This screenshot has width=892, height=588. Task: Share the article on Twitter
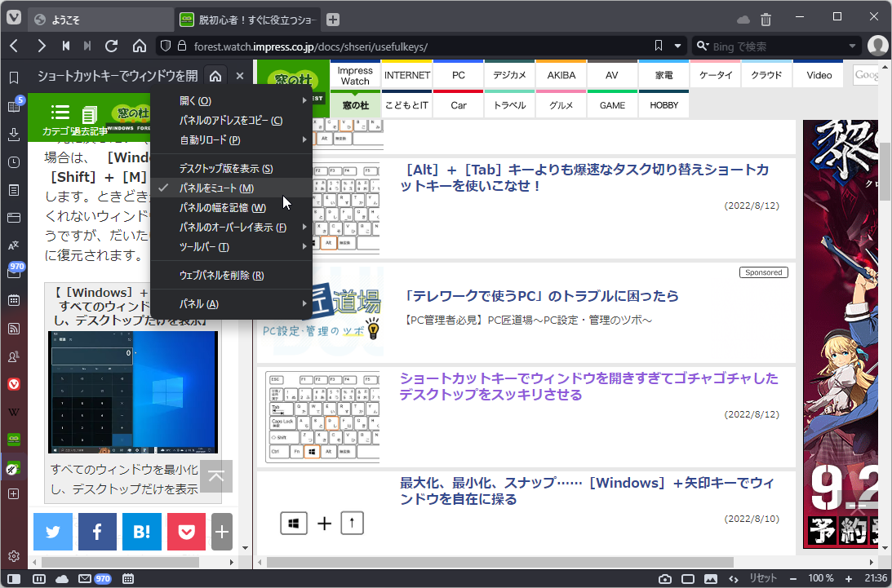tap(52, 531)
